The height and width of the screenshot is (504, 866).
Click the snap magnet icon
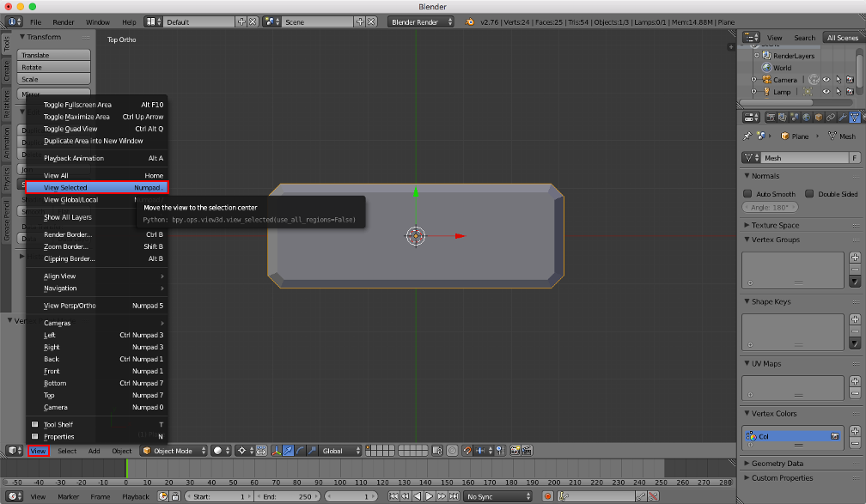click(467, 451)
